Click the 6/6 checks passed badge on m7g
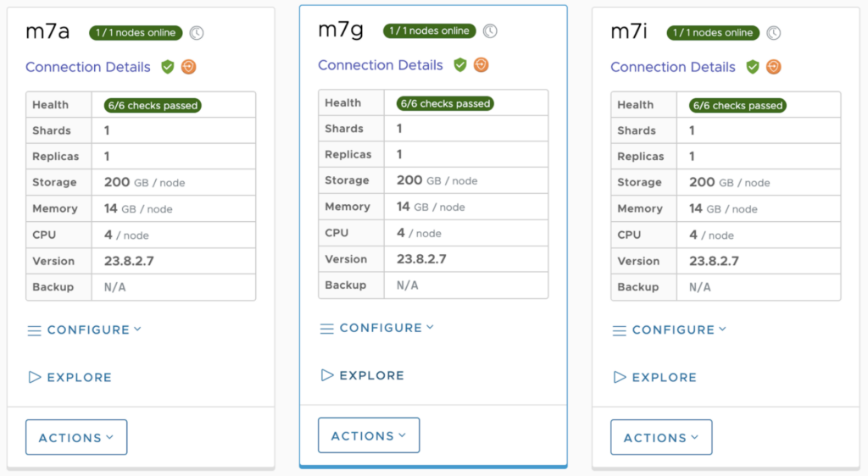Screen dimensions: 868x476 445,103
